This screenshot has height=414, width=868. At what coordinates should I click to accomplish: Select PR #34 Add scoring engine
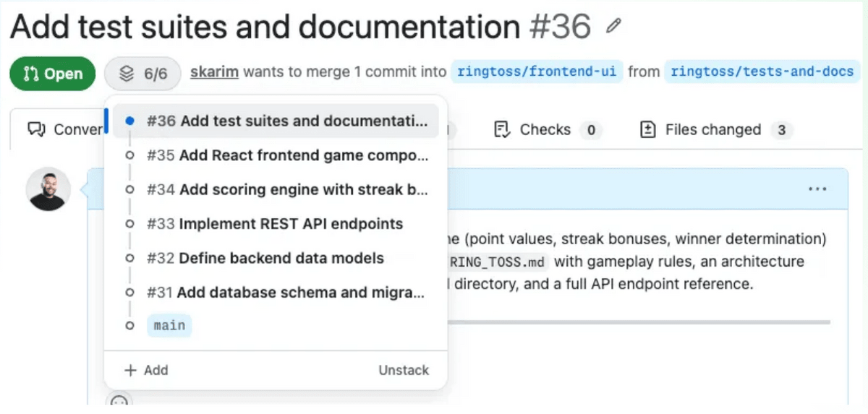(x=286, y=189)
